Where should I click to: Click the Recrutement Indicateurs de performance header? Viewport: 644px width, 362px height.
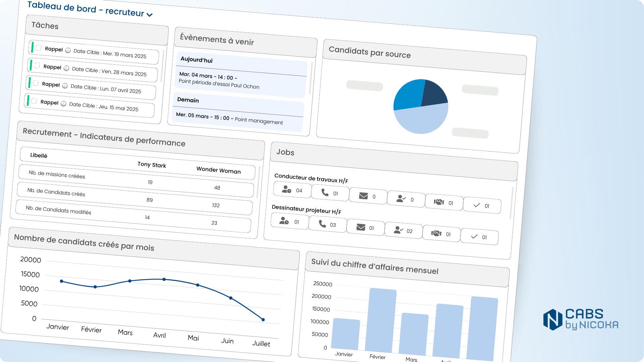coord(141,140)
